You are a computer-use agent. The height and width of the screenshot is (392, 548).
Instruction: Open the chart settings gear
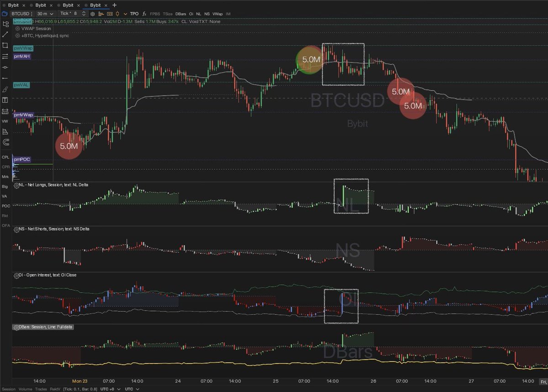92,13
